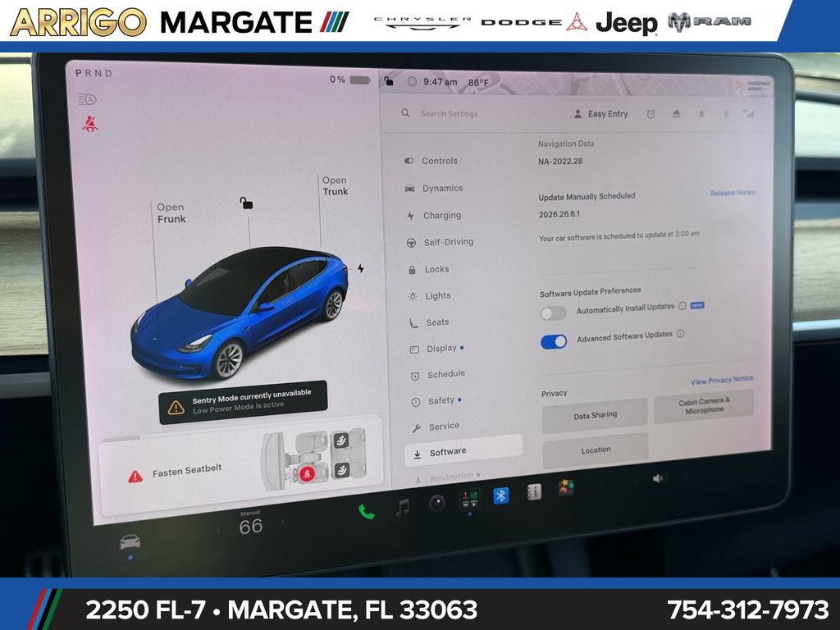Tap the cellular signal icon in header
Image resolution: width=840 pixels, height=630 pixels.
748,113
